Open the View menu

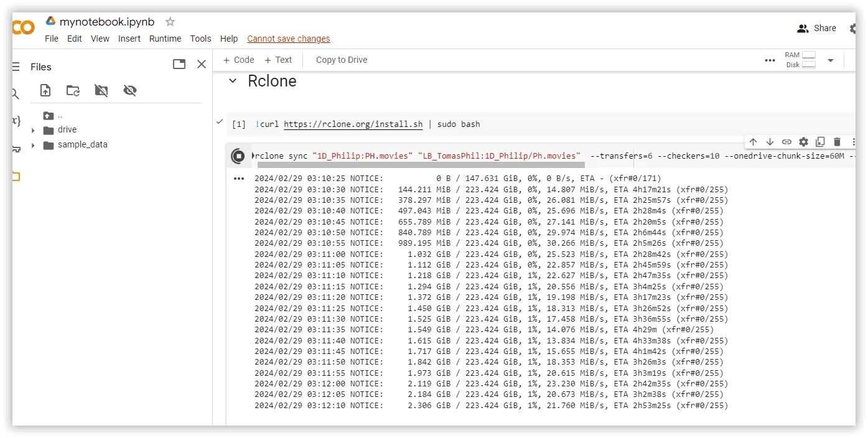100,39
